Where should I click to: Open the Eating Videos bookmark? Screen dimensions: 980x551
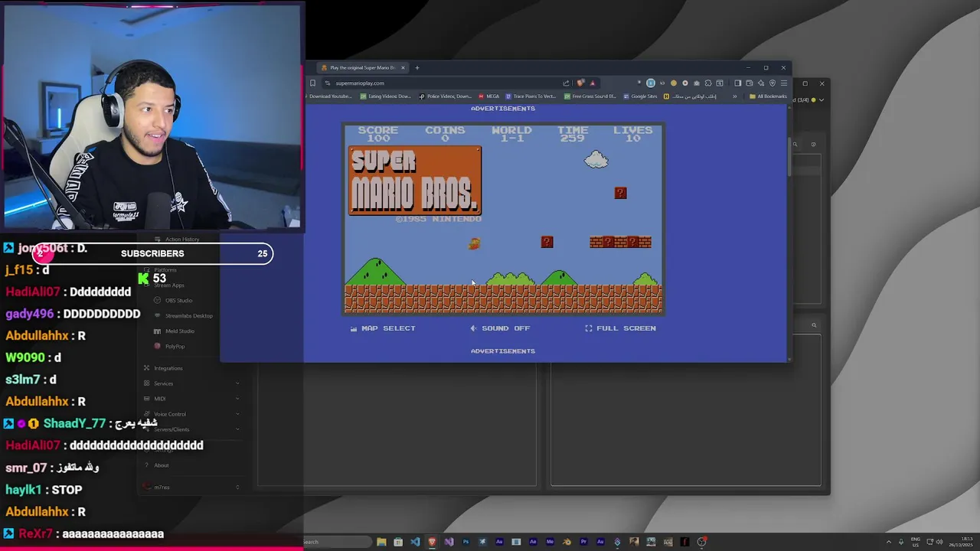pyautogui.click(x=387, y=96)
